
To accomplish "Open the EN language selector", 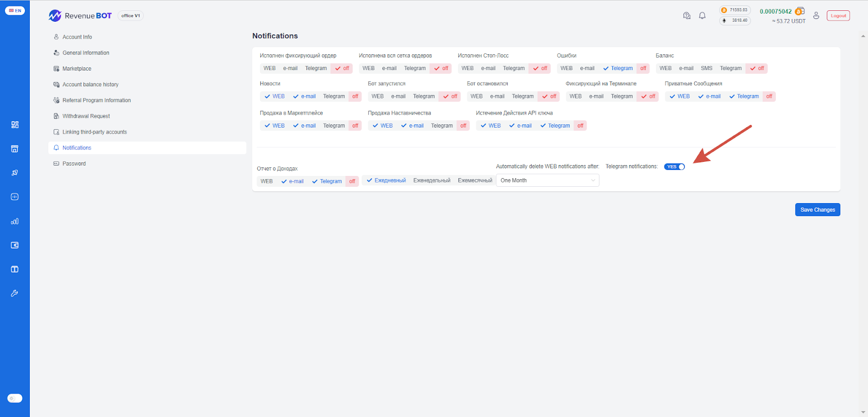I will click(x=15, y=10).
